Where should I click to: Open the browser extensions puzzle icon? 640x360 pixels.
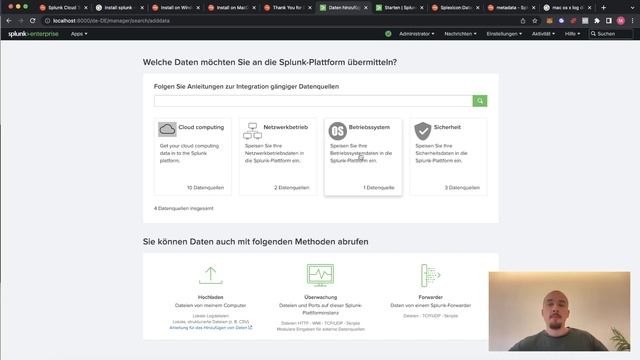pyautogui.click(x=597, y=21)
